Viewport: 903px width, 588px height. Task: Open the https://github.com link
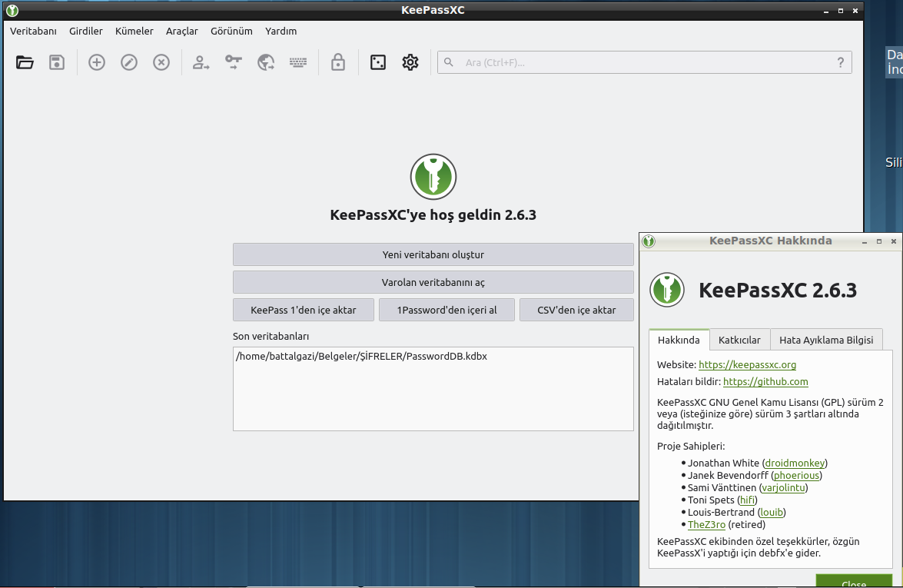765,381
